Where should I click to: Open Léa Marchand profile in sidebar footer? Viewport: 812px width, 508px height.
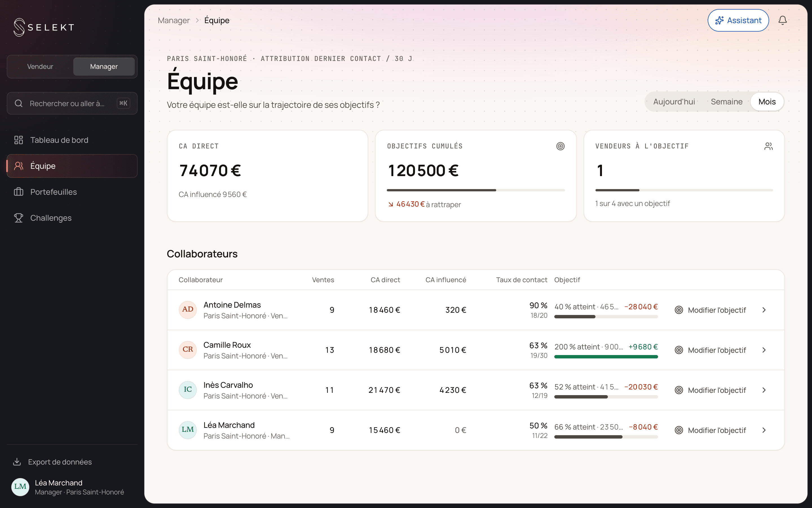72,487
